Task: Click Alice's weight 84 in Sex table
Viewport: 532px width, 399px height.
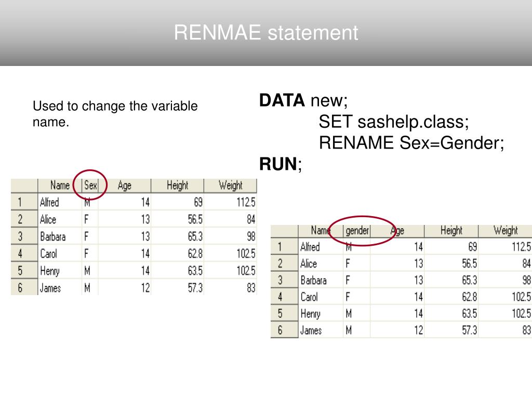Action: [251, 220]
